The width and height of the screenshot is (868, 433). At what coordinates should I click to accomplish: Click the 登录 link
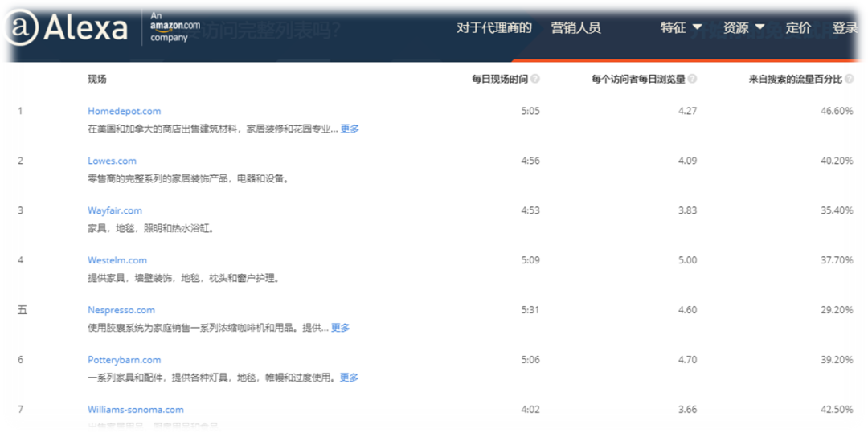(845, 28)
